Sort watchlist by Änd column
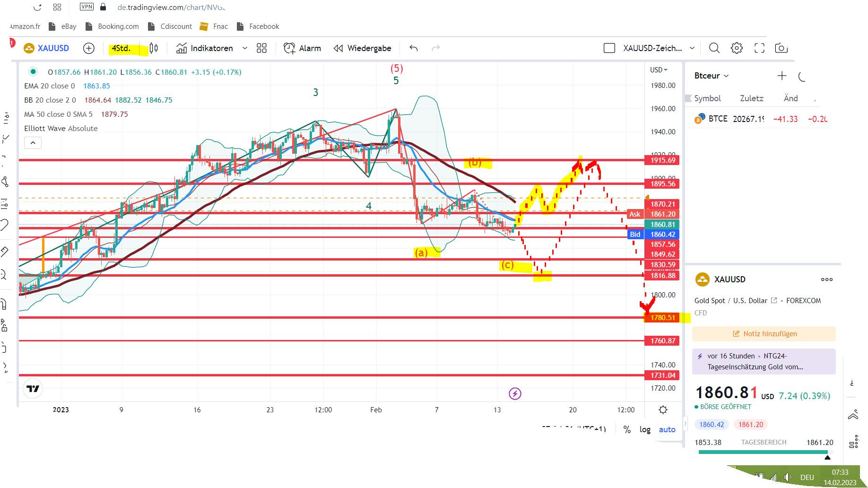 tap(790, 98)
